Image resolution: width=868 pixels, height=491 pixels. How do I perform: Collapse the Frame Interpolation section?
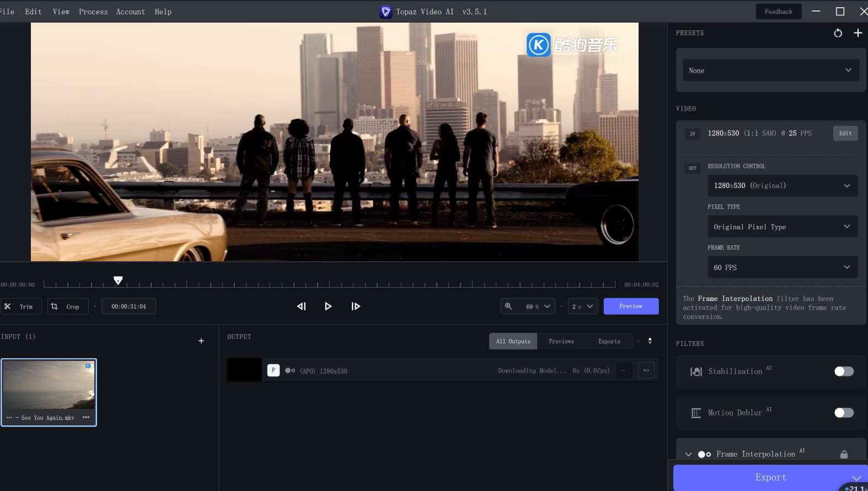(688, 454)
